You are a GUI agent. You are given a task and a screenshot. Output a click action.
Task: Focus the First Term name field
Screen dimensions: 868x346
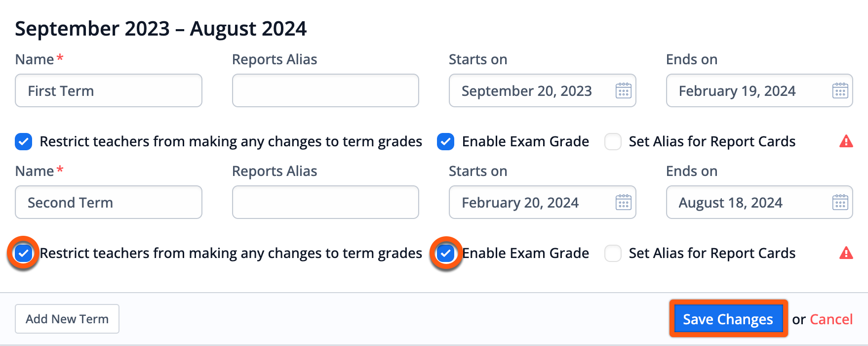[109, 90]
